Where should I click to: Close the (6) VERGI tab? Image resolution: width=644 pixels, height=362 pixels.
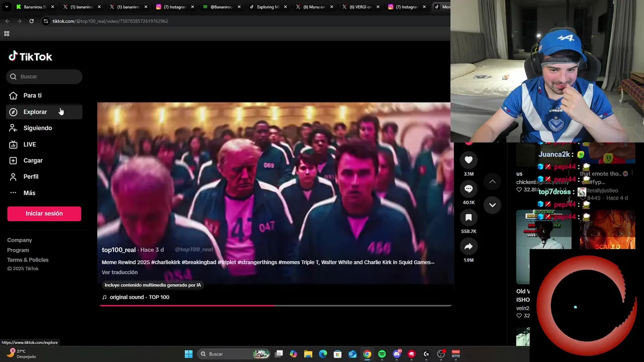(x=378, y=7)
